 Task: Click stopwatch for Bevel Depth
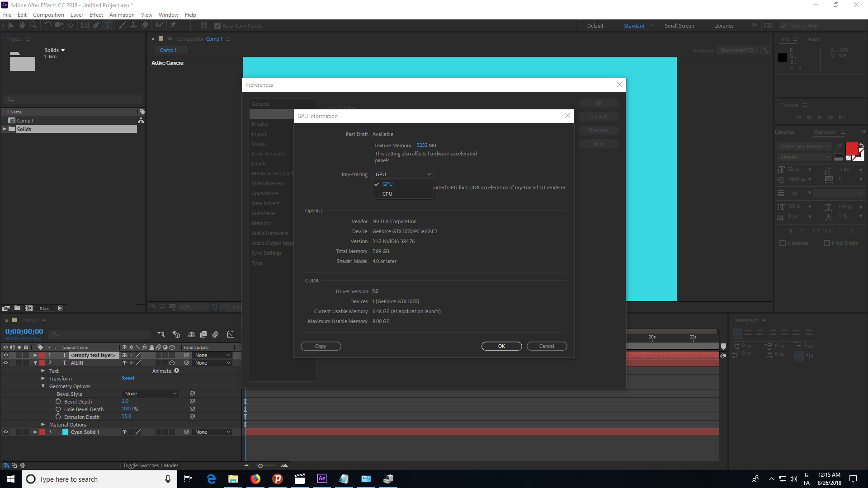pyautogui.click(x=58, y=401)
